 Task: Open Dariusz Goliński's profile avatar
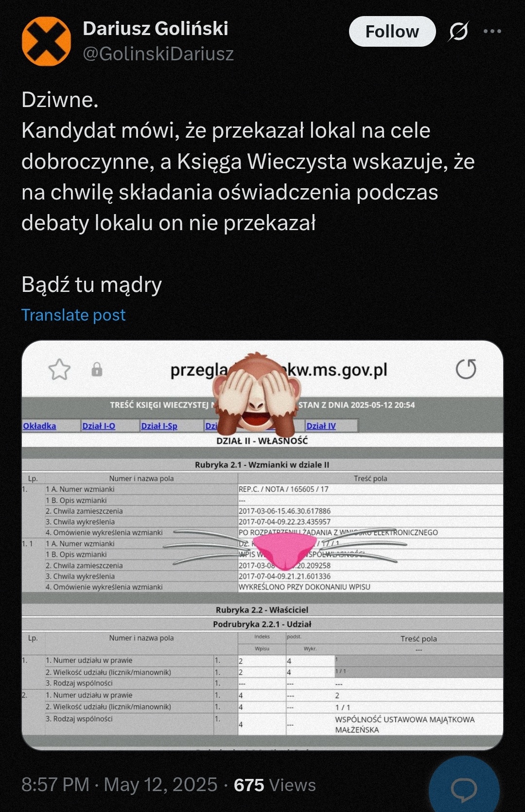[46, 41]
